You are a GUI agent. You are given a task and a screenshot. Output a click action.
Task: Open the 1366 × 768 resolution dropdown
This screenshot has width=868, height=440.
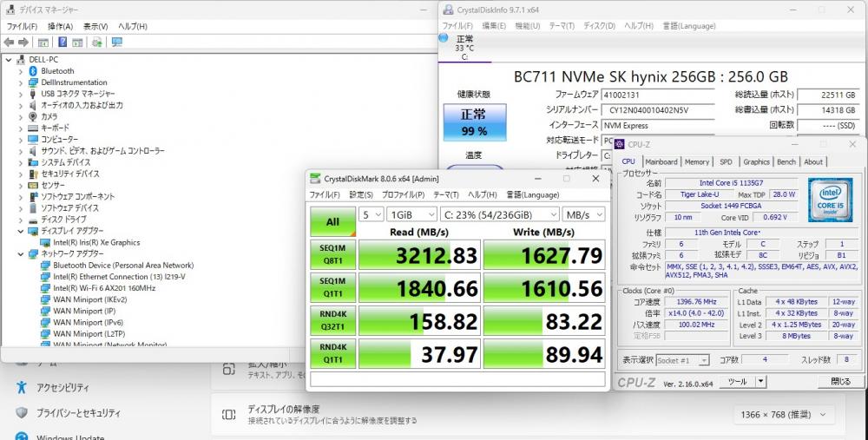(x=783, y=415)
